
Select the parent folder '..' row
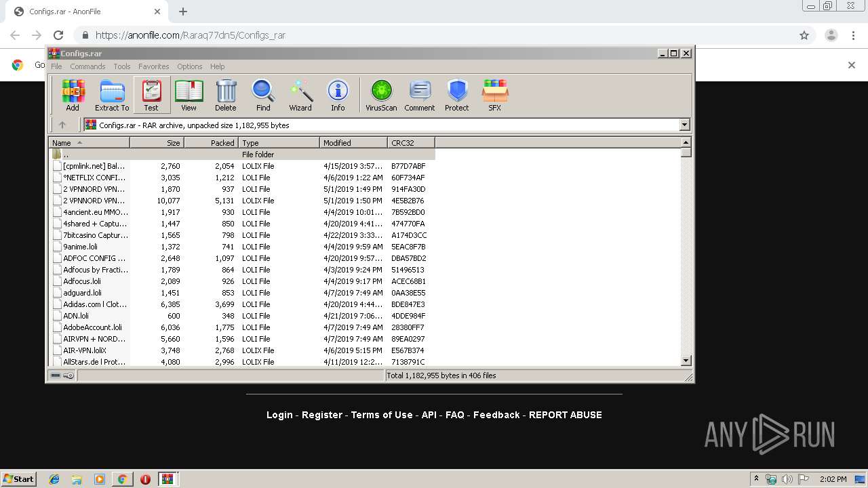tap(242, 155)
